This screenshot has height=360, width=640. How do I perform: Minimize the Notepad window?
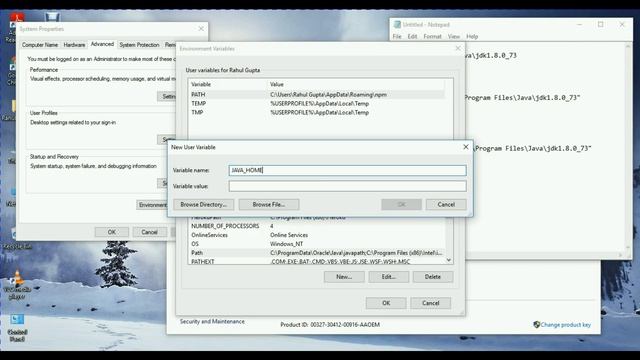point(579,24)
